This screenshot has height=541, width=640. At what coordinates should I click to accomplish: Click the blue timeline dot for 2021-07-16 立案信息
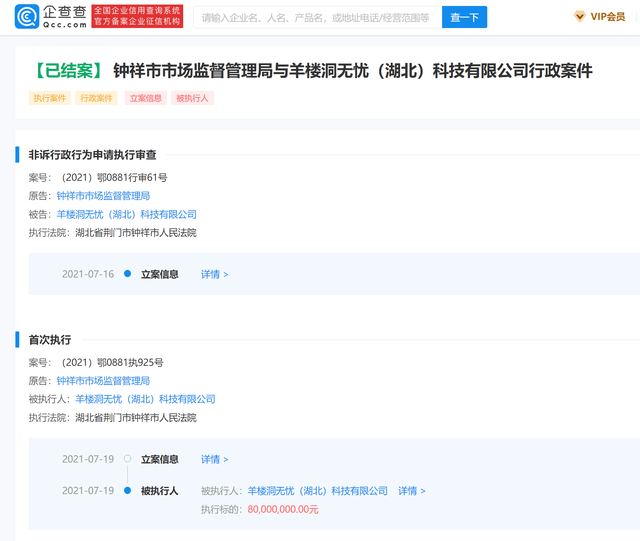(127, 274)
